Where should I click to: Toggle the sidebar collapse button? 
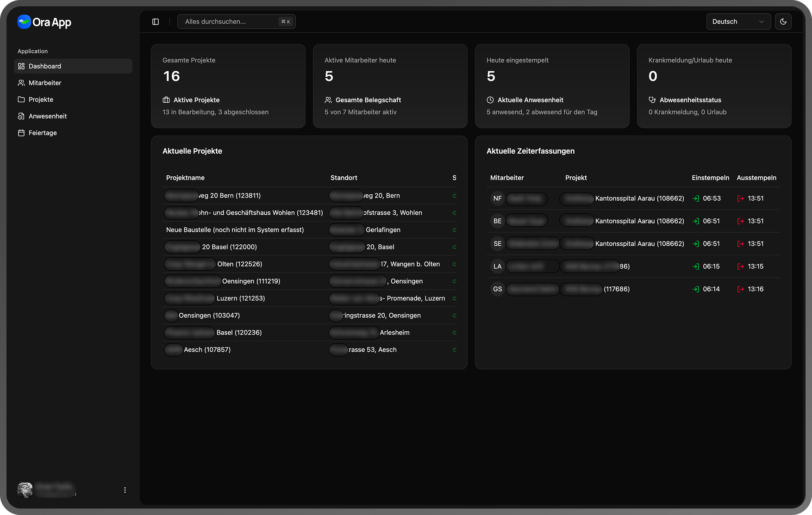[155, 21]
